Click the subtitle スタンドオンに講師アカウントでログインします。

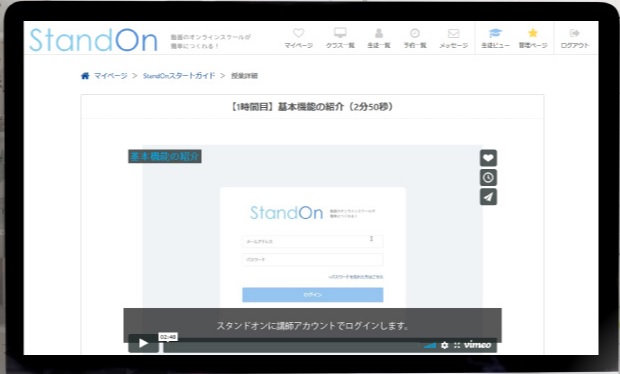[312, 326]
